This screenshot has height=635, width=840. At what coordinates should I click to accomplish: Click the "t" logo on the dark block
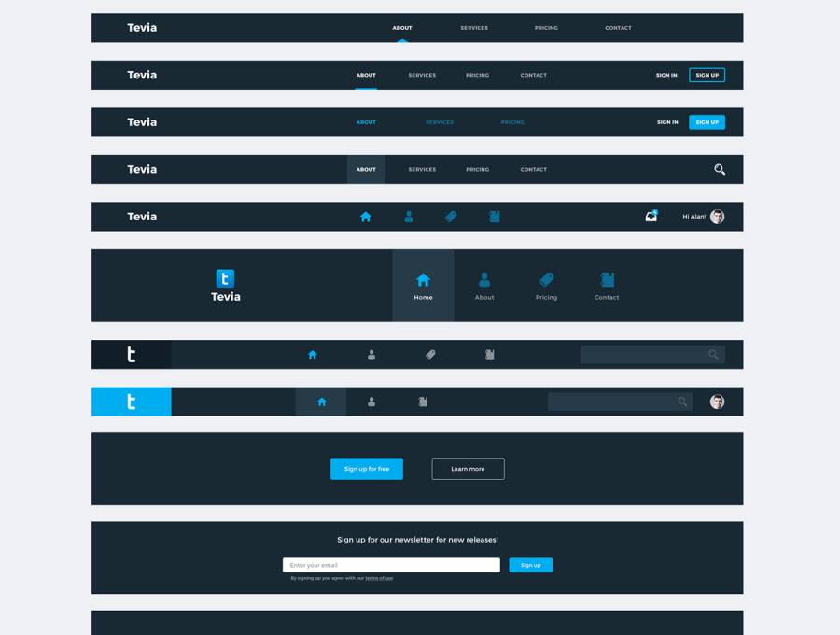tap(131, 355)
